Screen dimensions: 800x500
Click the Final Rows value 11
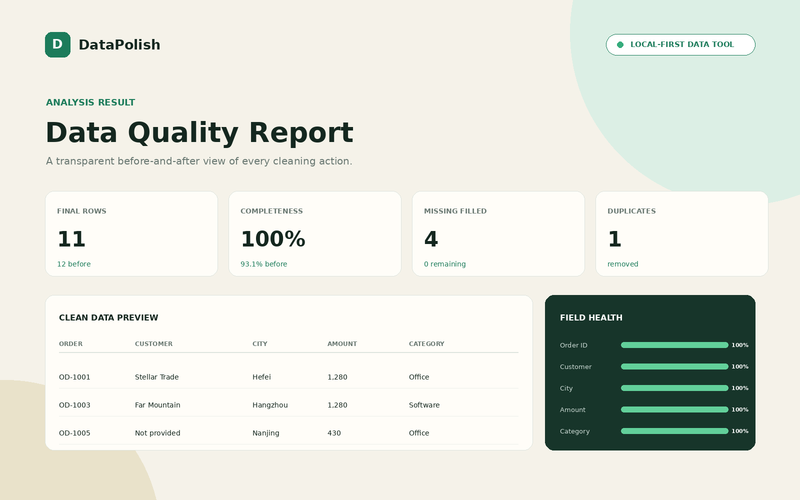[71, 239]
